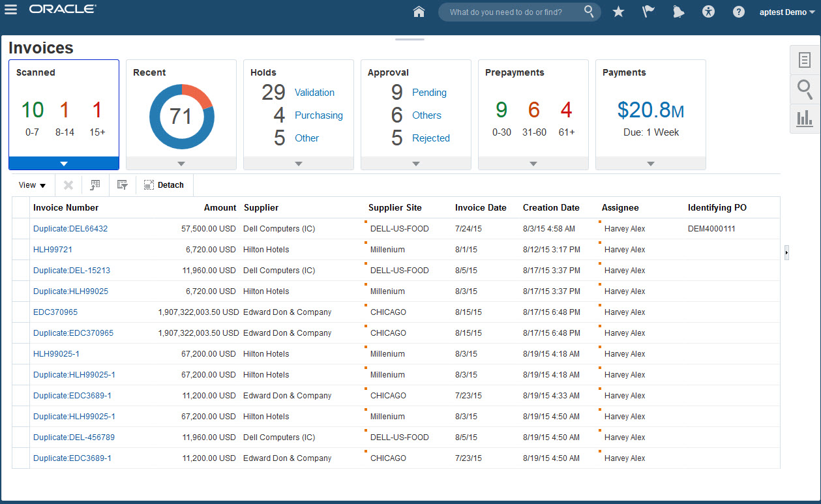Viewport: 821px width, 504px height.
Task: Open the Help question mark icon
Action: [738, 12]
